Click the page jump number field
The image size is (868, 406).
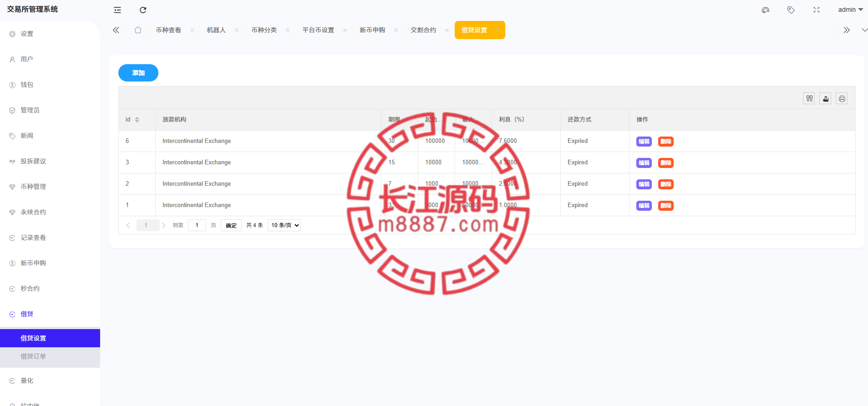(197, 225)
